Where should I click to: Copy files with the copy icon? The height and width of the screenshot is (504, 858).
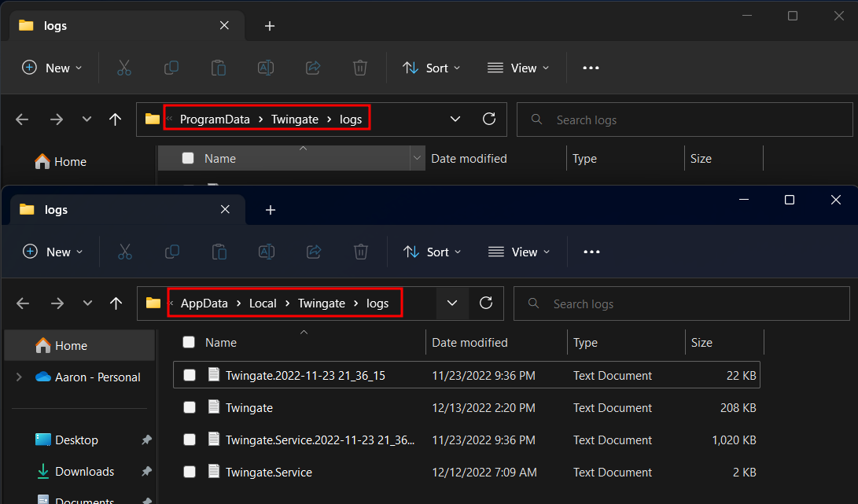pyautogui.click(x=171, y=252)
